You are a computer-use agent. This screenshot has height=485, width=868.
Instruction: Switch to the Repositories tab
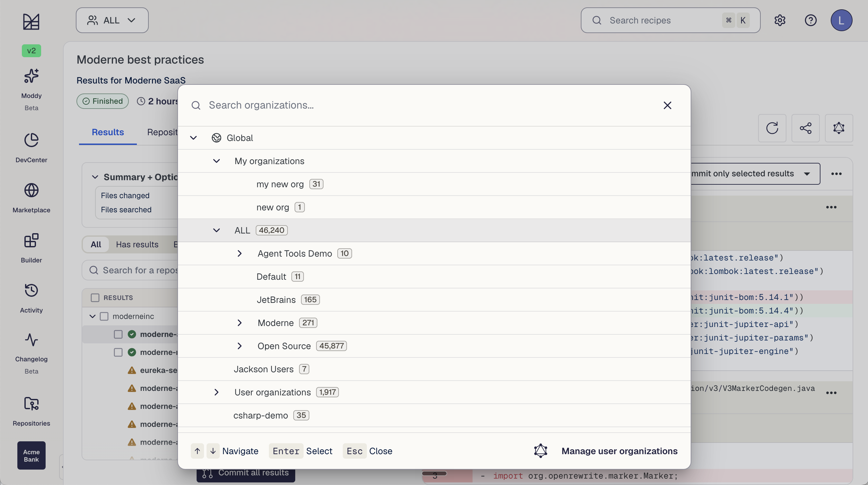click(163, 132)
